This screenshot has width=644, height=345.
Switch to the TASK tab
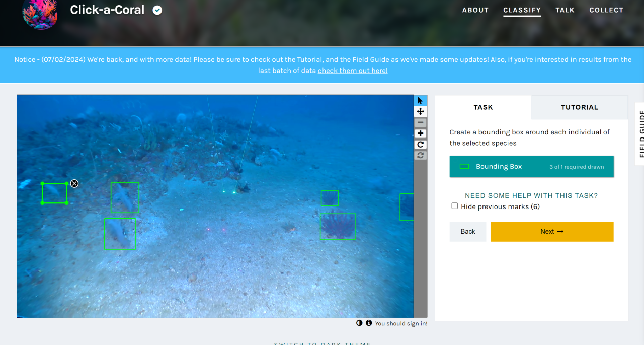point(483,107)
